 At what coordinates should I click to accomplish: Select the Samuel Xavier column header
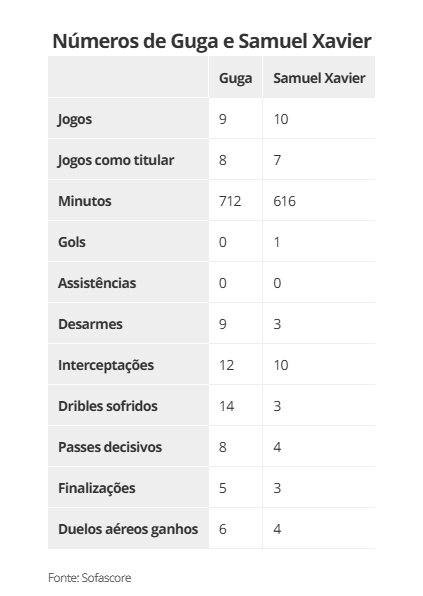[319, 78]
